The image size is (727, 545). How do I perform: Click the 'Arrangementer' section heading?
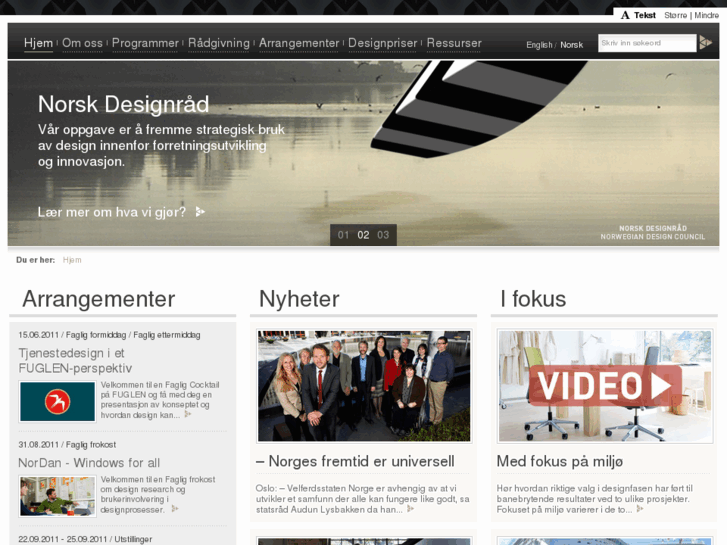(x=99, y=299)
